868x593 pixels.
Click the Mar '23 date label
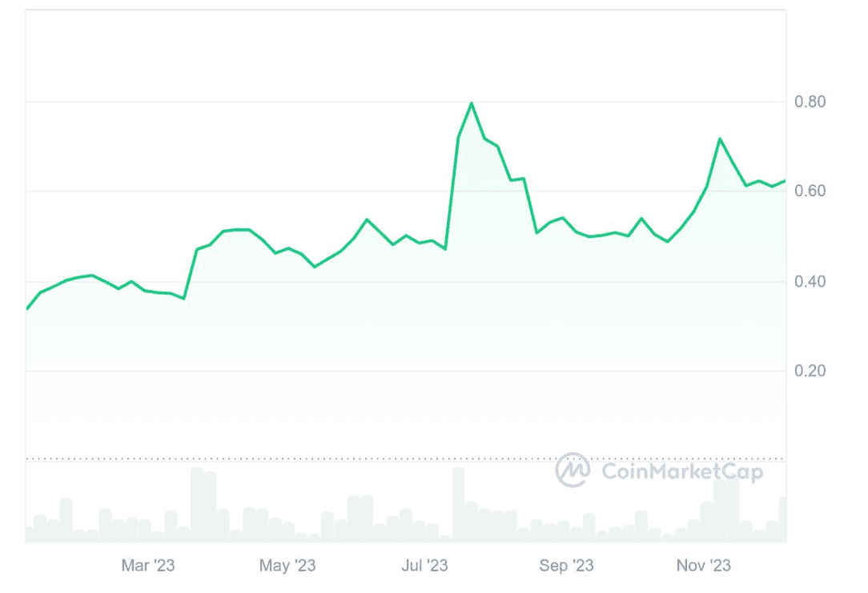click(148, 566)
